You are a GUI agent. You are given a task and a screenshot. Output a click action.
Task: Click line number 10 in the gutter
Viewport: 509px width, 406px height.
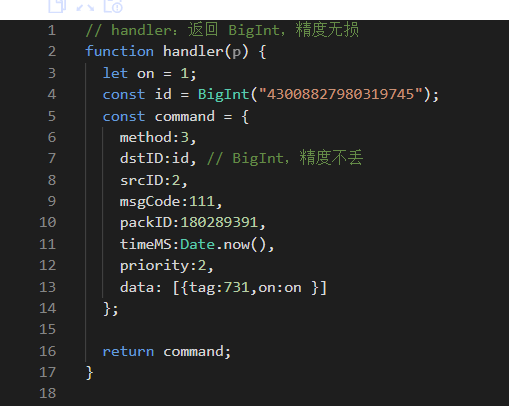point(48,222)
